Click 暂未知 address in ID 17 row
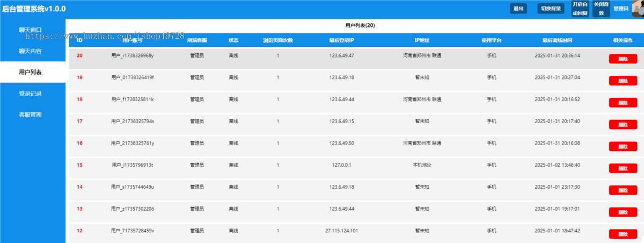644x243 pixels. tap(422, 121)
